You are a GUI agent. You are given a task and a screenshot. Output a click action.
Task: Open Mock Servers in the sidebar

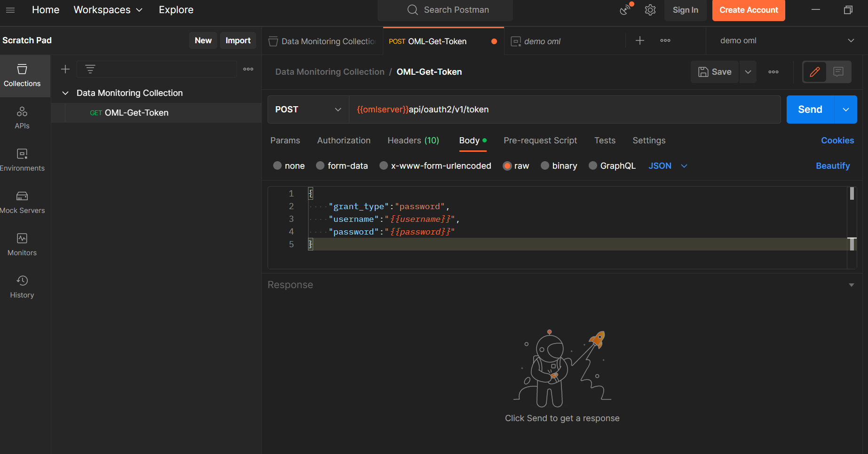[x=22, y=203]
